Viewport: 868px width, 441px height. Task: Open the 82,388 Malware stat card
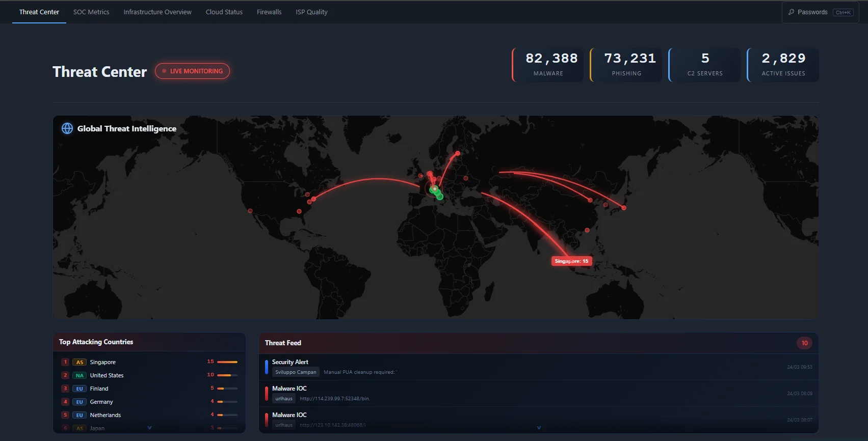pos(548,65)
